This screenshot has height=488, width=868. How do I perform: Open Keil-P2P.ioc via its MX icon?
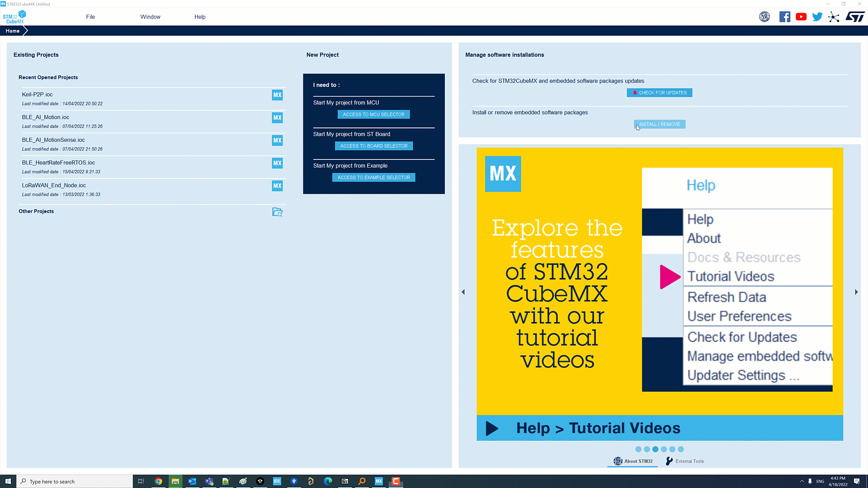277,95
